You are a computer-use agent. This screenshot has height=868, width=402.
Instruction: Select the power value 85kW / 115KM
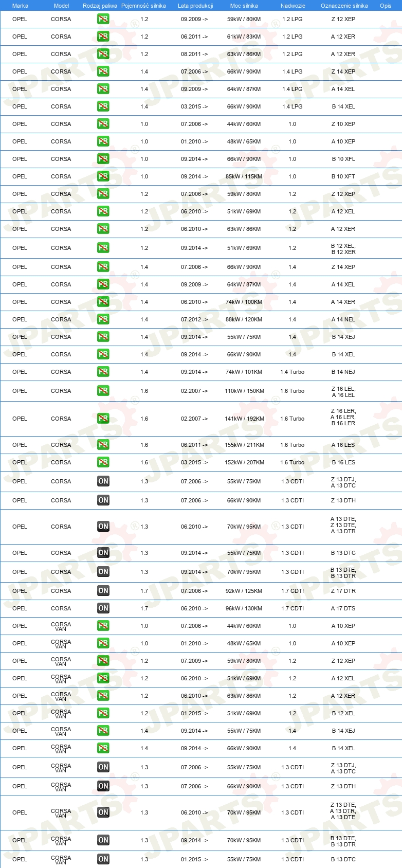tap(244, 176)
